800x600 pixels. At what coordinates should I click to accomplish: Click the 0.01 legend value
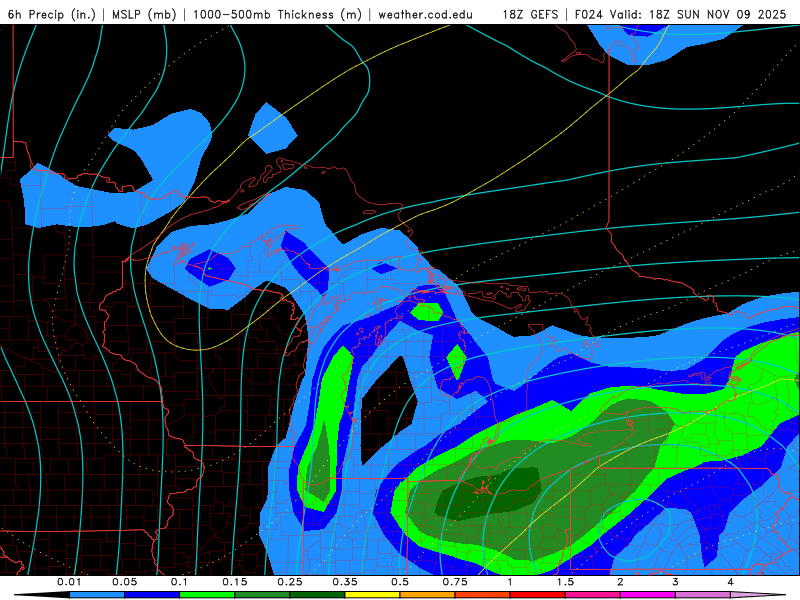click(x=69, y=582)
